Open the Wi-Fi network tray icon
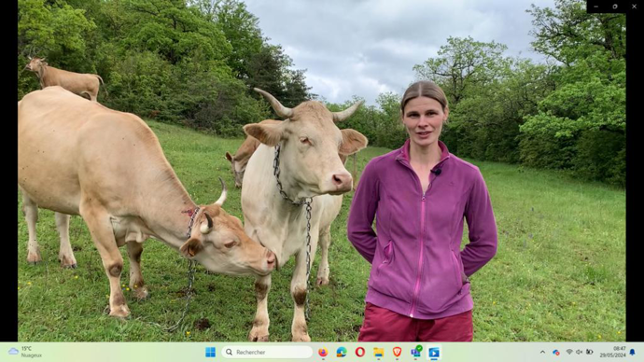 pos(569,352)
